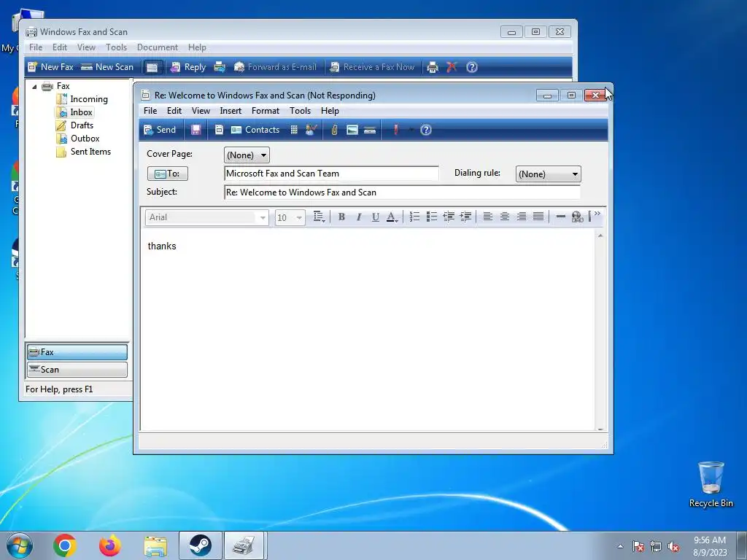Align text to the right
Image resolution: width=747 pixels, height=560 pixels.
click(522, 217)
